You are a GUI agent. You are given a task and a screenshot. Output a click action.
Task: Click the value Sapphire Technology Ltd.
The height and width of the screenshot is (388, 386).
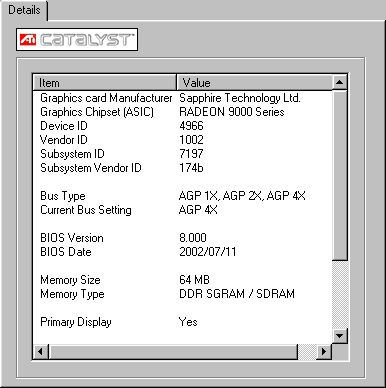[240, 98]
